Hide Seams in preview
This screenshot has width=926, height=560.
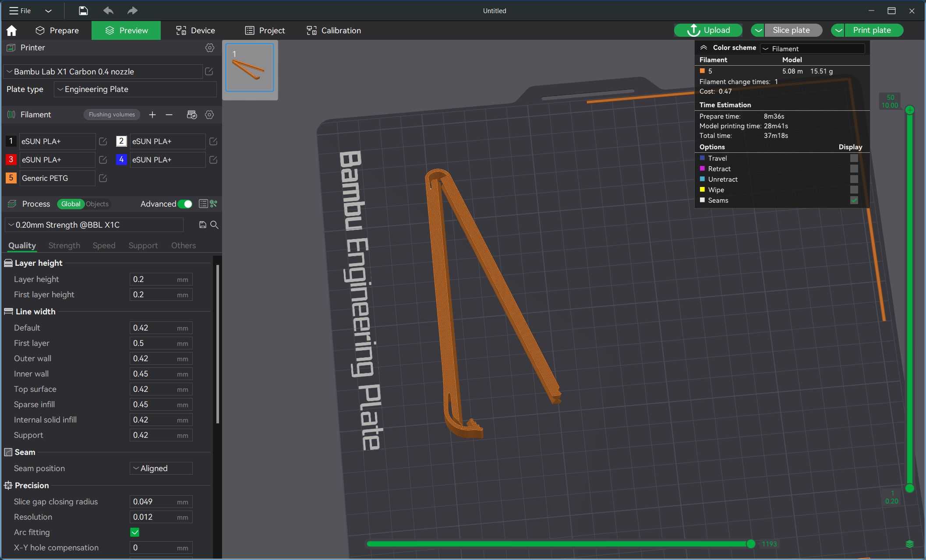(854, 200)
